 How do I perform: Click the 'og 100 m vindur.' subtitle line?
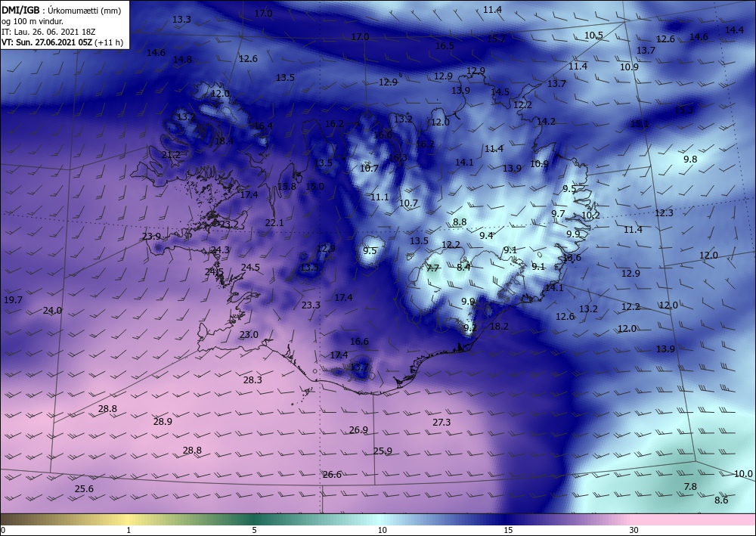[33, 21]
